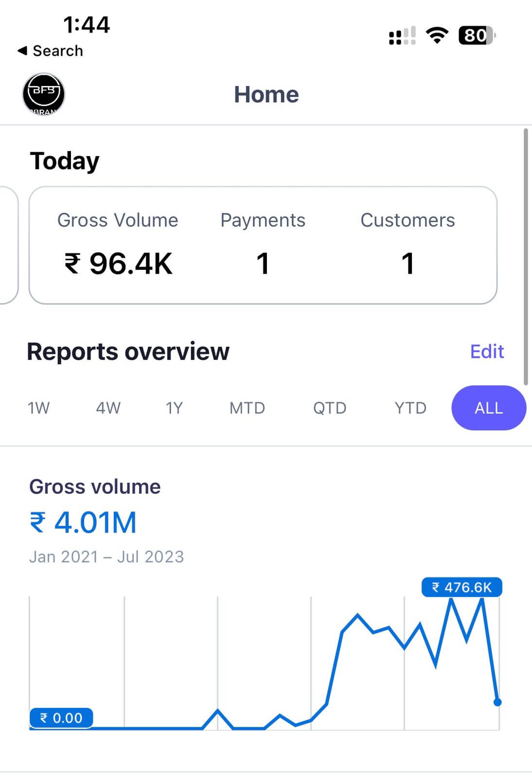Tap the battery level indicator
The width and height of the screenshot is (532, 778).
[x=477, y=35]
